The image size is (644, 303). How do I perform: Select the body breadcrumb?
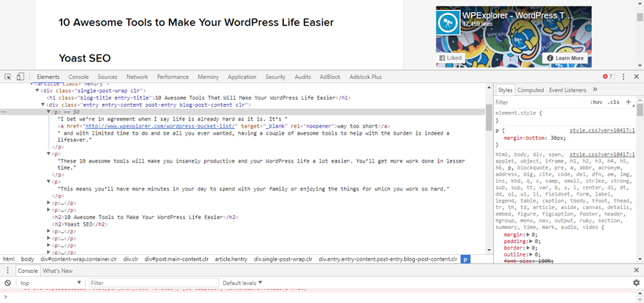pyautogui.click(x=27, y=259)
